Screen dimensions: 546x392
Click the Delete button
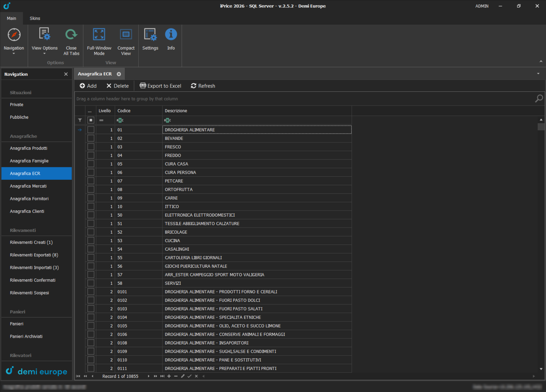[x=118, y=86]
